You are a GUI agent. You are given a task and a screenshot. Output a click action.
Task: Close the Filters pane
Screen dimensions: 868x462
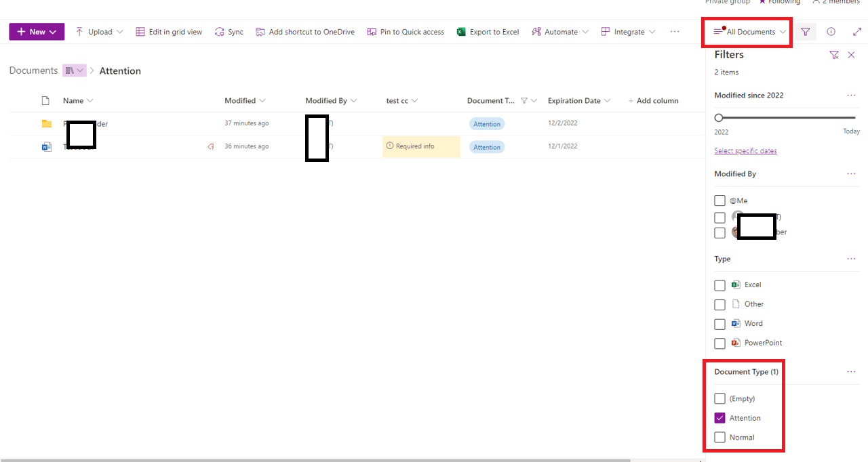pos(852,55)
